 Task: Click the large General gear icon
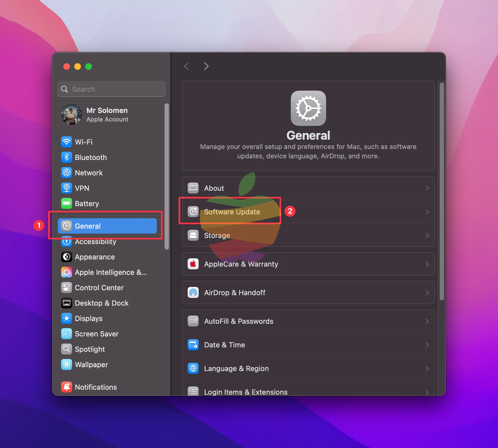pyautogui.click(x=308, y=108)
